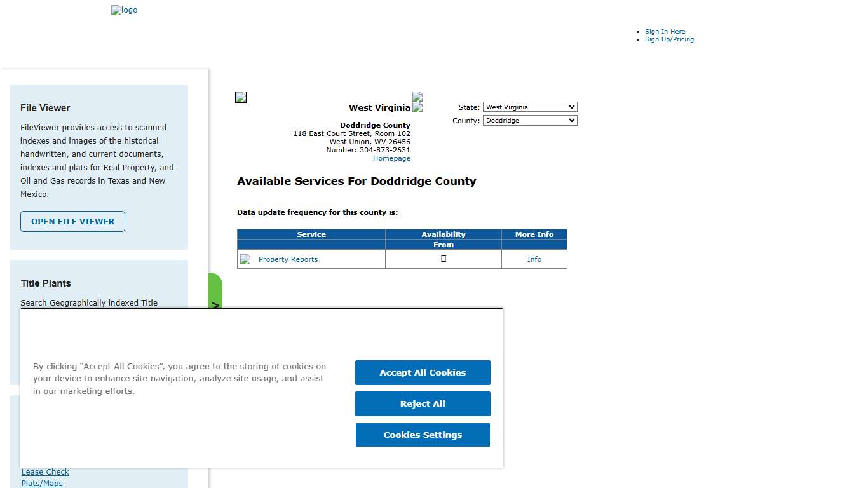Open the Property Reports service link
The width and height of the screenshot is (868, 488).
(x=288, y=259)
